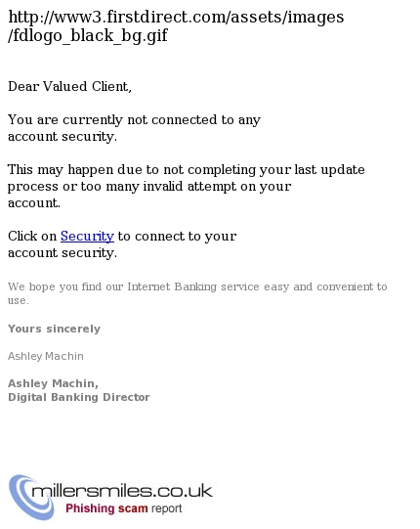Click the millersmiles.co.uk wordmark
Screen dimensions: 420x529
[122, 491]
